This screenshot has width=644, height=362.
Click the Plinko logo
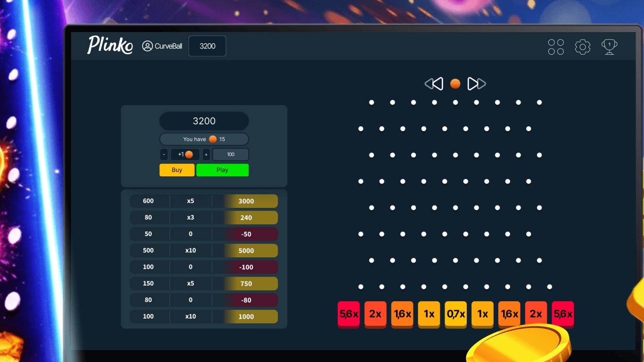pos(109,45)
